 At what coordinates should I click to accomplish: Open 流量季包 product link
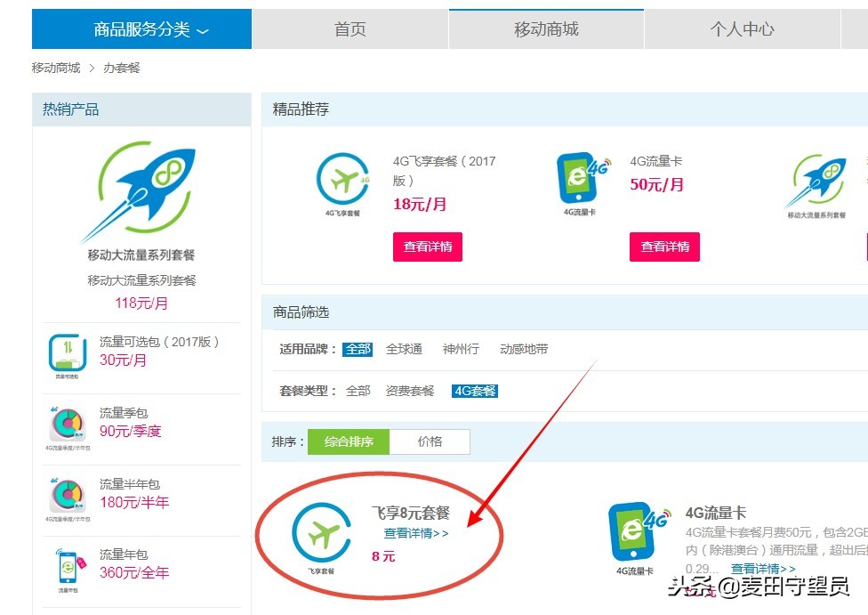coord(124,413)
